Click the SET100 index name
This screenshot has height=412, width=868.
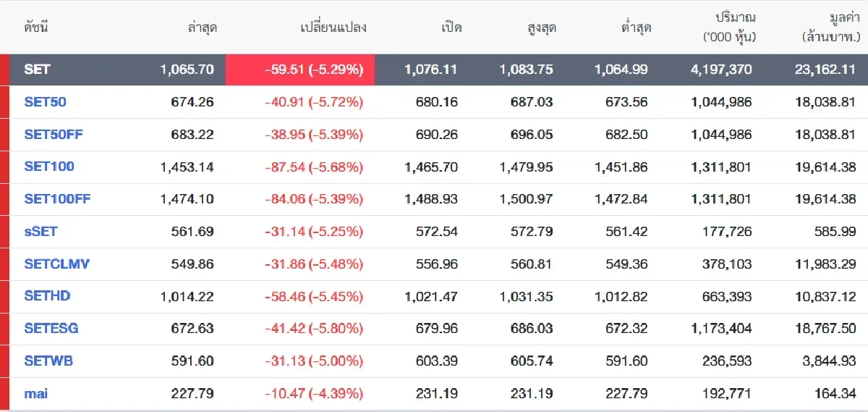pyautogui.click(x=49, y=167)
